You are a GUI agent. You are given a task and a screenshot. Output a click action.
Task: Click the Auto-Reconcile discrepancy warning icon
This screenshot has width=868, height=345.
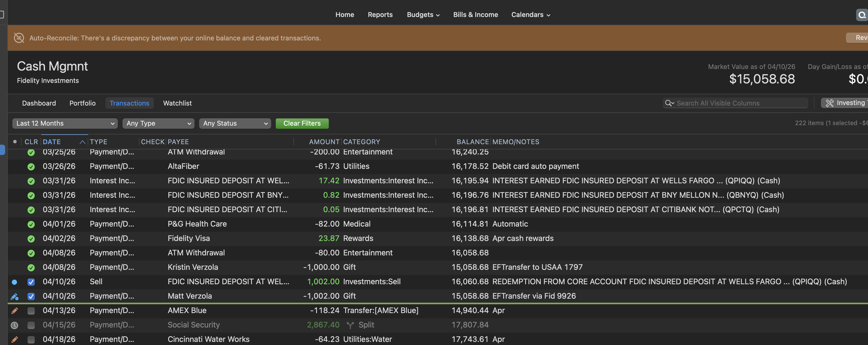19,38
